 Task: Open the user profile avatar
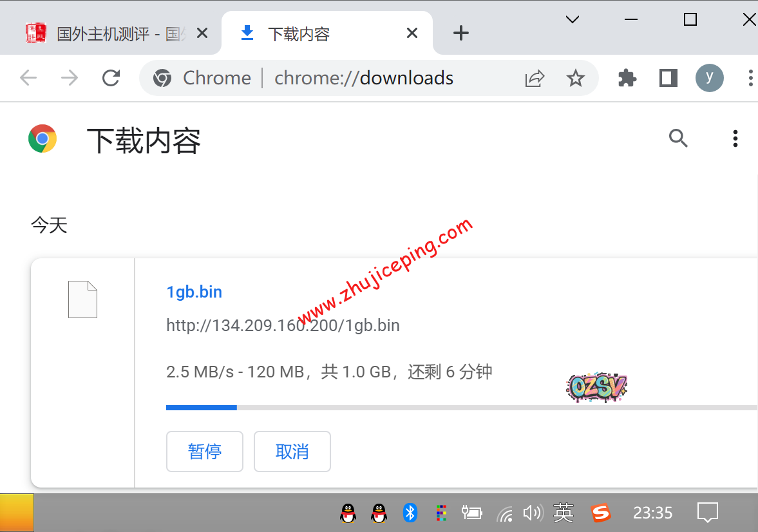pos(709,78)
